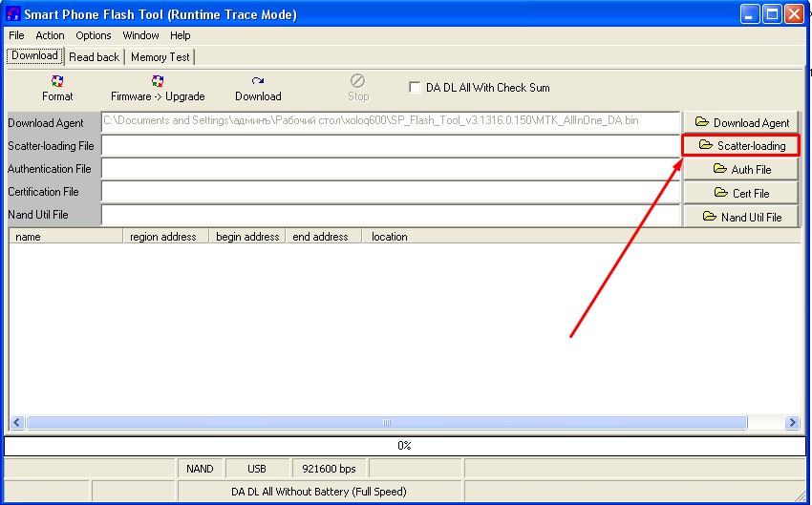Click the Stop toolbar icon
The width and height of the screenshot is (812, 505).
358,82
